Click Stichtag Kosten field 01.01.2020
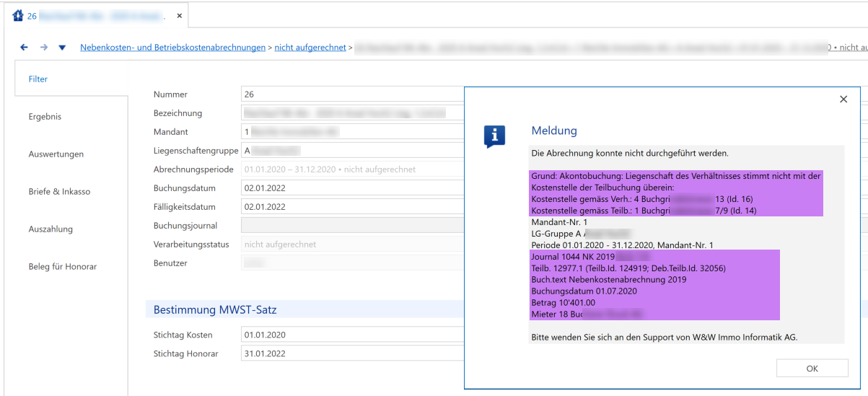This screenshot has height=396, width=868. [352, 335]
